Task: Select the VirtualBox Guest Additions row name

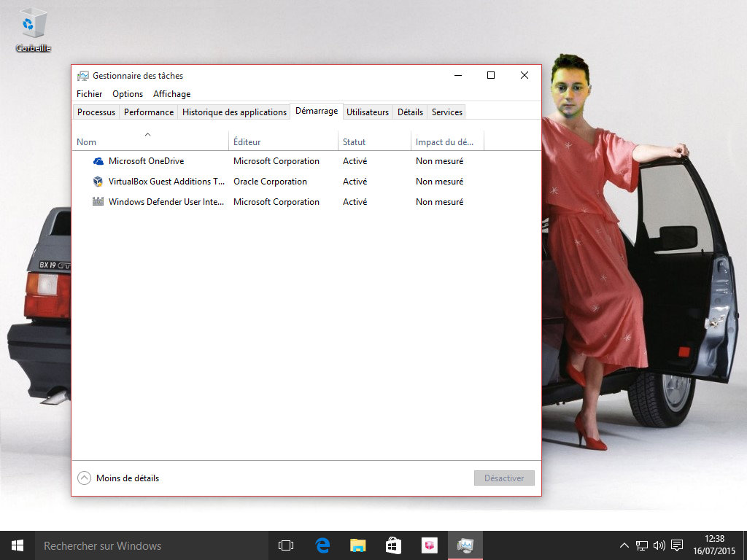Action: [166, 182]
